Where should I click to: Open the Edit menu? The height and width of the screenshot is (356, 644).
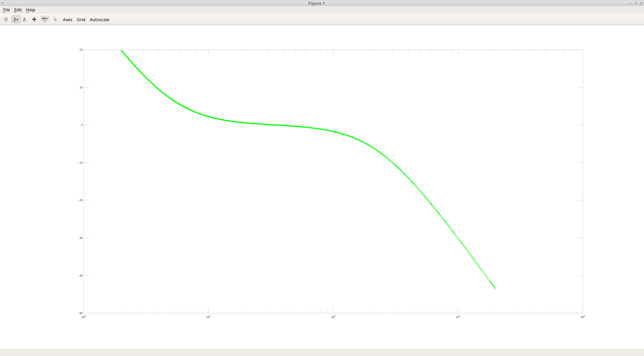coord(18,10)
